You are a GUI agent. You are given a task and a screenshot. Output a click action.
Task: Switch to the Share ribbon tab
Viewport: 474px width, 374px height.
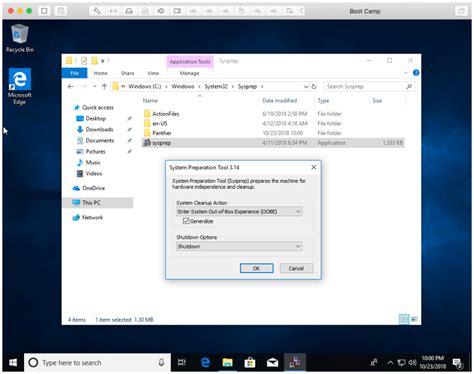pos(127,73)
